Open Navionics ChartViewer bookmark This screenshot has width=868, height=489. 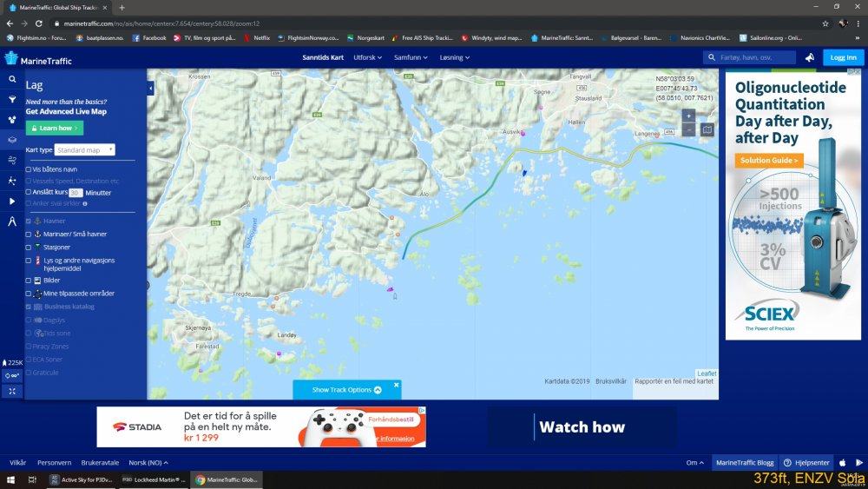[700, 38]
